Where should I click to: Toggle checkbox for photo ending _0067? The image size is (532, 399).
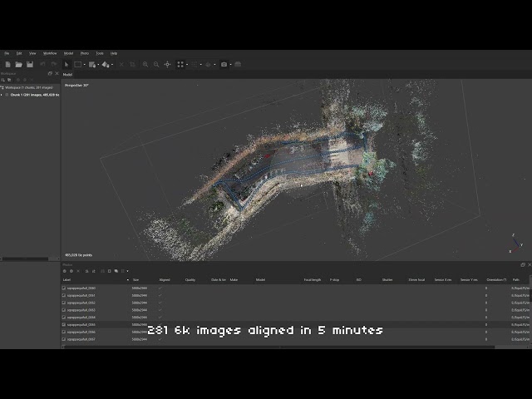click(64, 339)
